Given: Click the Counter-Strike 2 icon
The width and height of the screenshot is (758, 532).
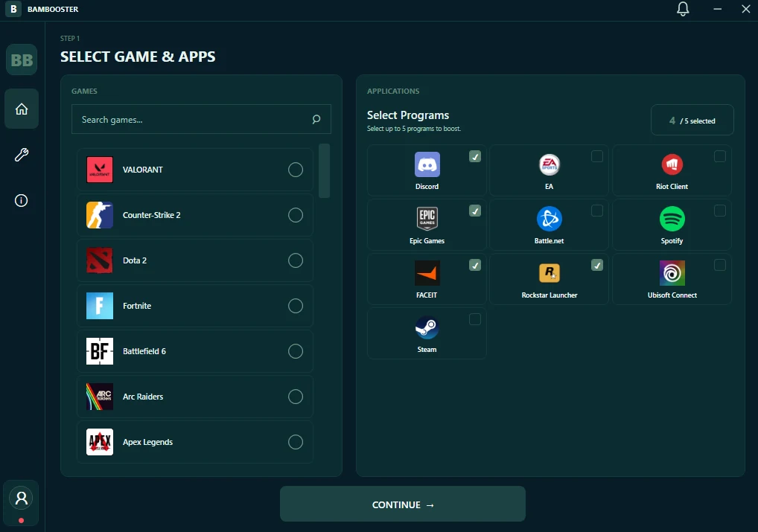Looking at the screenshot, I should coord(100,215).
